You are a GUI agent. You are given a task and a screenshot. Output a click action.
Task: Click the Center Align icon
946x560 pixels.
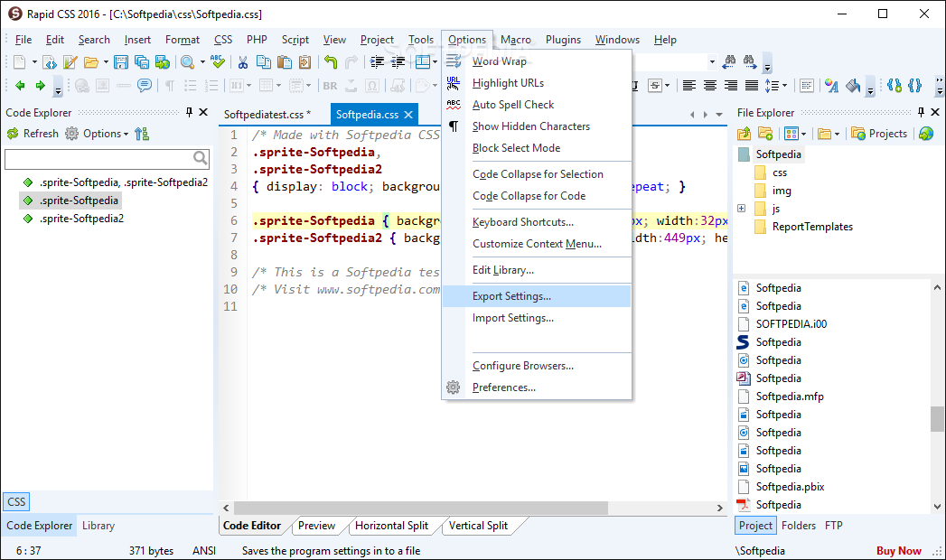click(710, 86)
